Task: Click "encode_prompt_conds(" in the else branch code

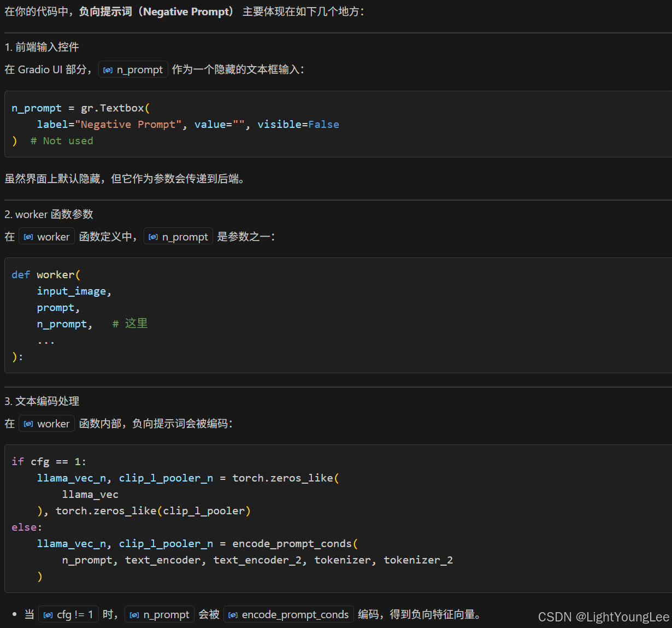Action: point(295,544)
